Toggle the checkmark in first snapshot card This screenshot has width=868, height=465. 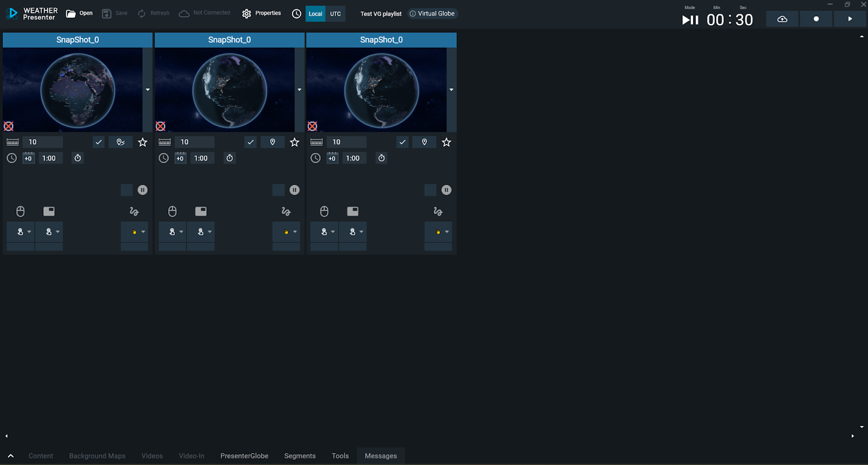click(x=98, y=143)
